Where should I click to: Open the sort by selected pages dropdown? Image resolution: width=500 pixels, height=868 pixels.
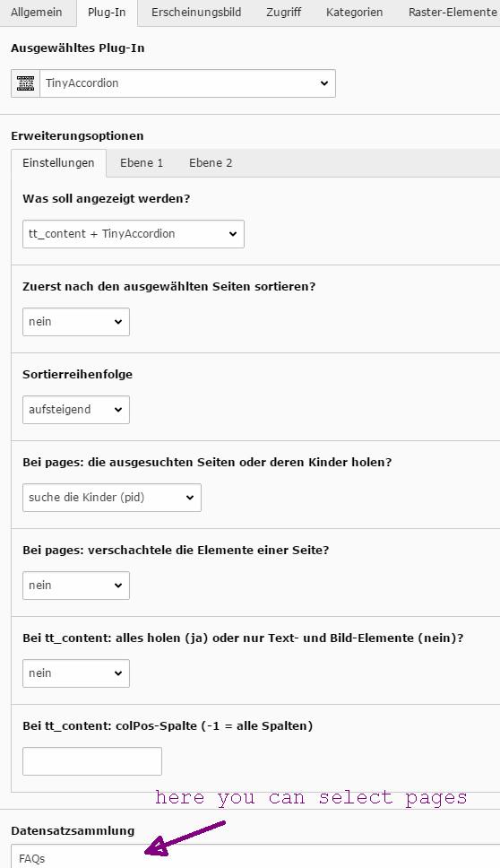[x=76, y=322]
